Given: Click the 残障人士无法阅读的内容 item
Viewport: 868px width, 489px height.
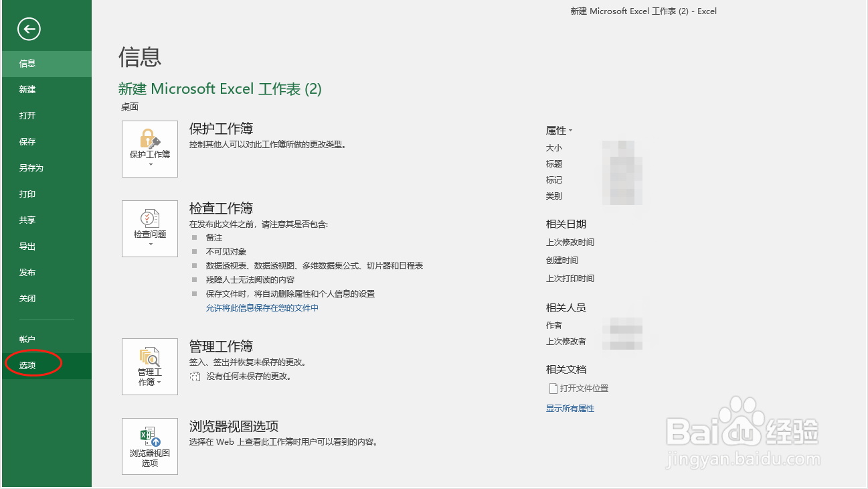Looking at the screenshot, I should pyautogui.click(x=250, y=280).
